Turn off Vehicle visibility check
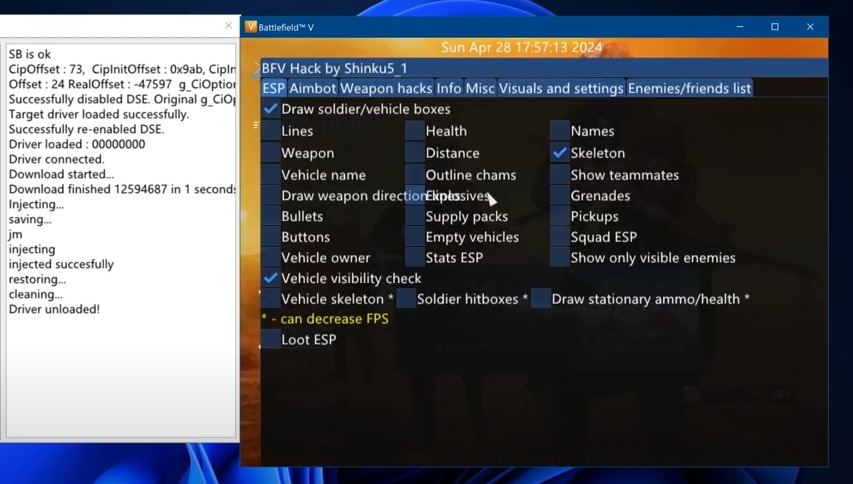Screen dimensions: 853x484 (x=271, y=278)
